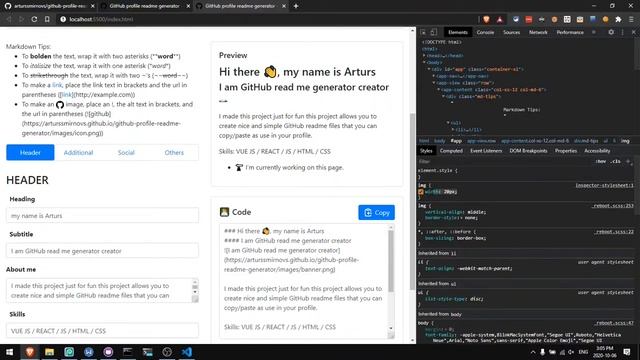
Task: Toggle the .cls class editor
Action: (x=616, y=162)
